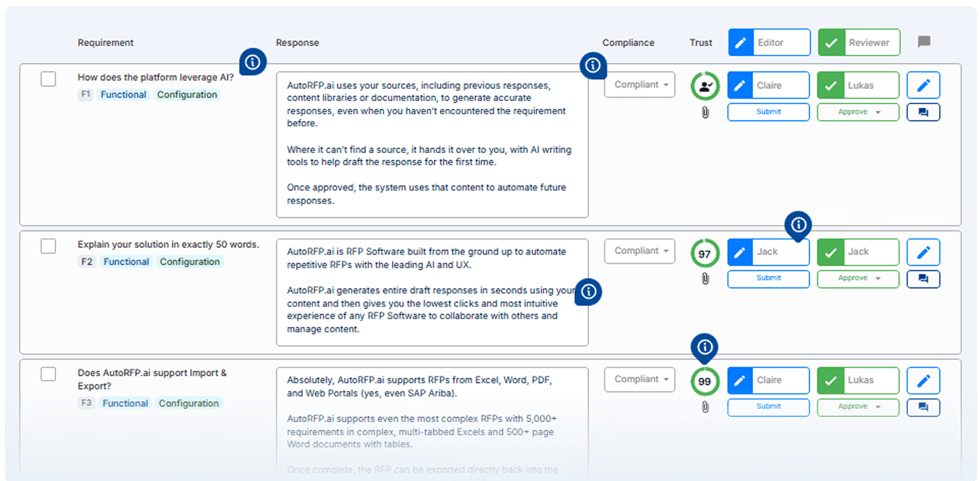Click response text box for F3 requirement

click(432, 424)
